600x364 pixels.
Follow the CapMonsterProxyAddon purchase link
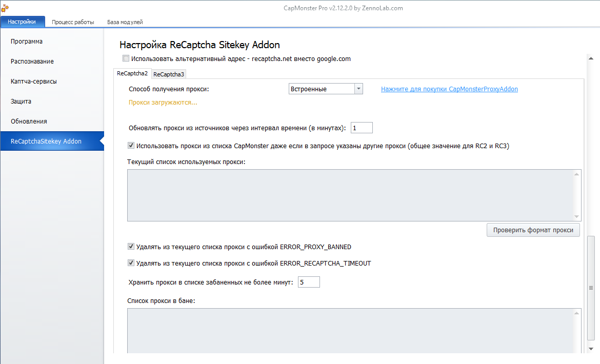click(449, 89)
